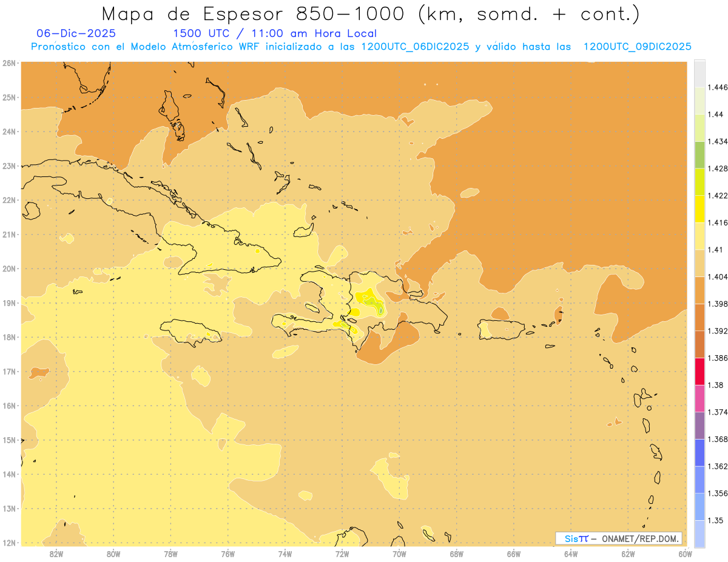728x562 pixels.
Task: Click the legend value 1.392
Action: point(718,331)
